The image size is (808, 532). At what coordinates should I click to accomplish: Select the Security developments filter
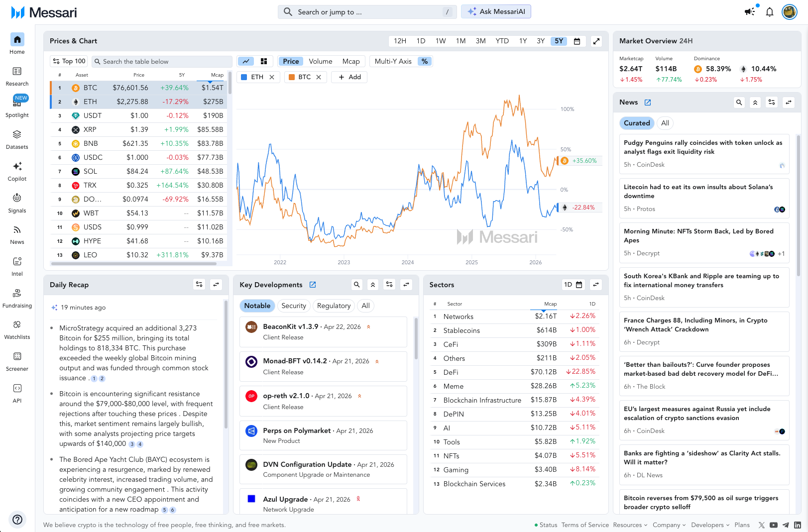click(294, 306)
